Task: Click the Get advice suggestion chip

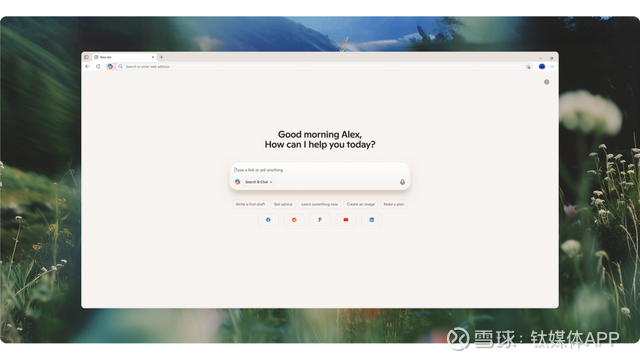Action: [x=283, y=204]
